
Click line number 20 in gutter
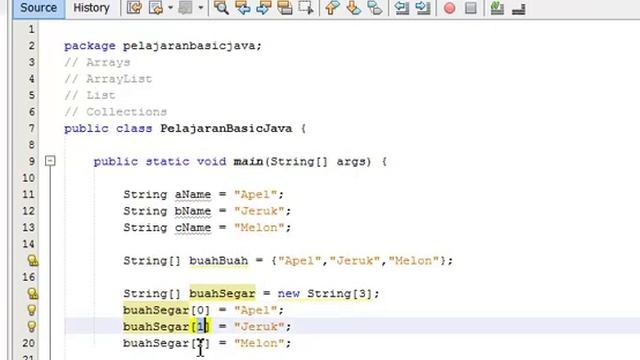(29, 343)
